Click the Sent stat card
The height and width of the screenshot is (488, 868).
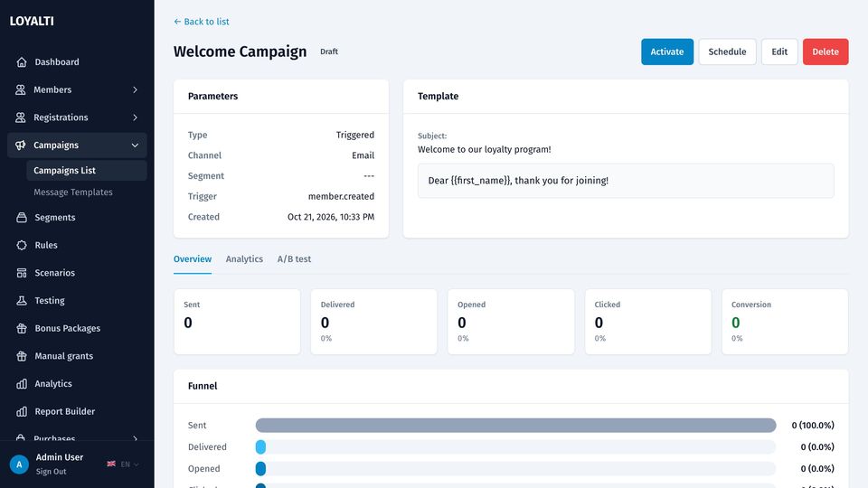[237, 322]
